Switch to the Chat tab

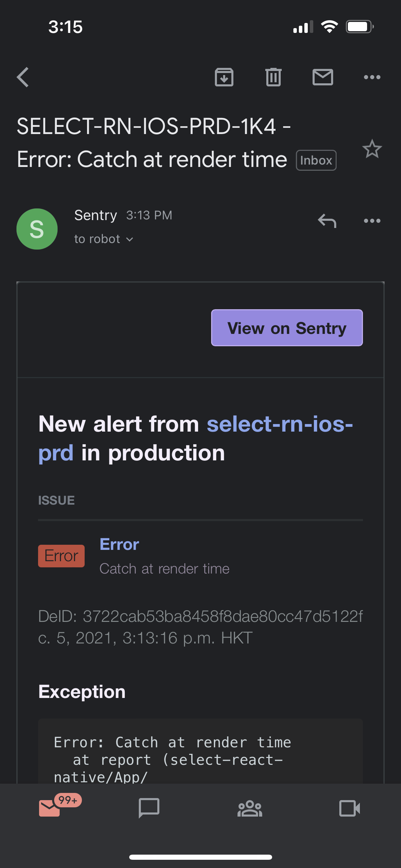(x=149, y=808)
